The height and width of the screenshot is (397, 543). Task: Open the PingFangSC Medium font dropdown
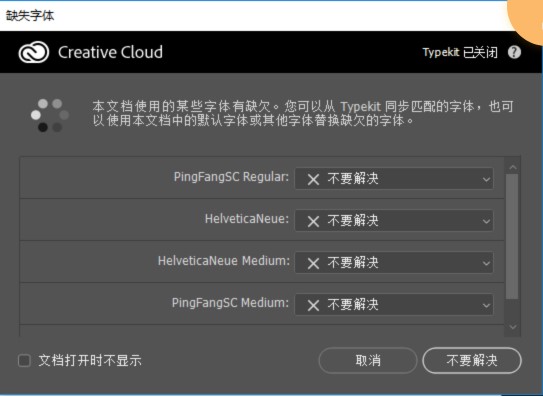[394, 305]
